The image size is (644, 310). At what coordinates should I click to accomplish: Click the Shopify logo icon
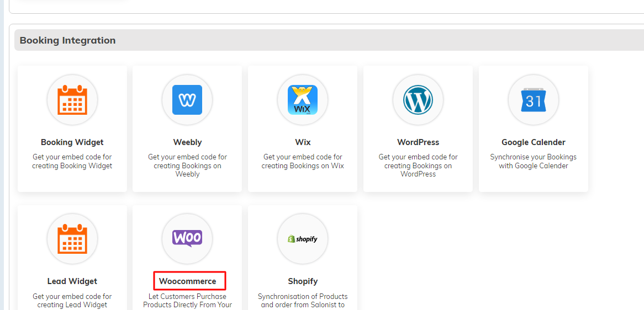[303, 239]
